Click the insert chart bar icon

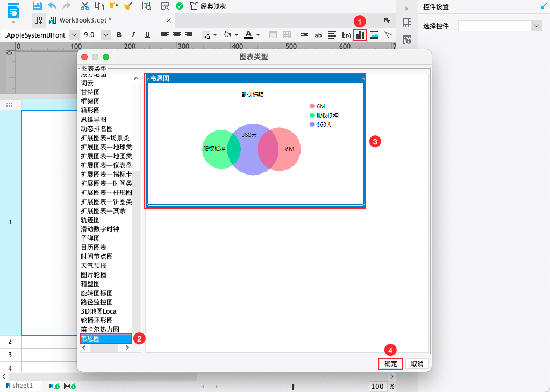pyautogui.click(x=360, y=35)
